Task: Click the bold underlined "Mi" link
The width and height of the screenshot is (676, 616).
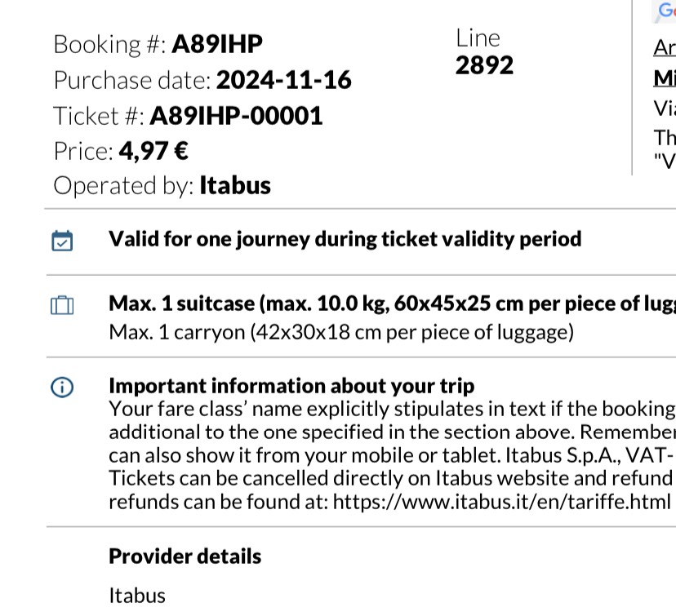Action: [x=665, y=78]
